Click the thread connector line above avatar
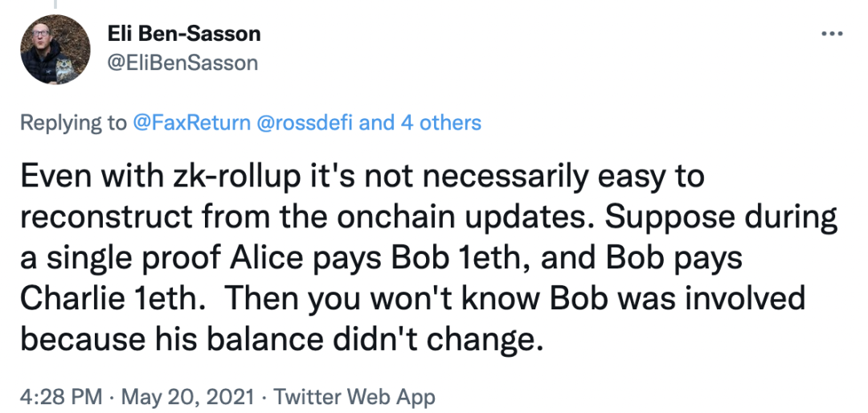Screen dimensions: 868x413 (55, 4)
